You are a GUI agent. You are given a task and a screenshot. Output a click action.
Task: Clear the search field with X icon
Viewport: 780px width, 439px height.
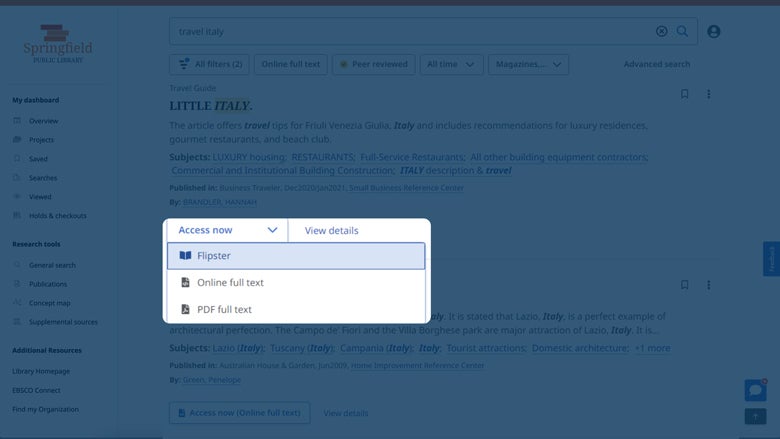[661, 31]
